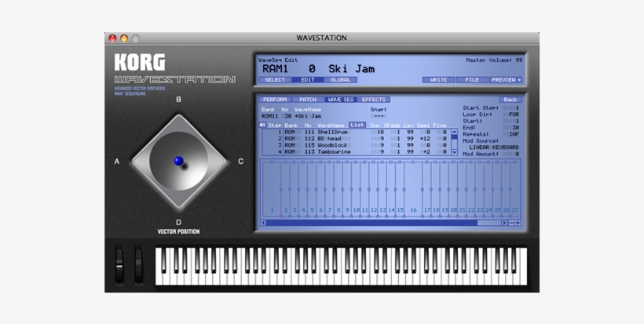Click the BD head wave name
This screenshot has height=324, width=644.
329,139
